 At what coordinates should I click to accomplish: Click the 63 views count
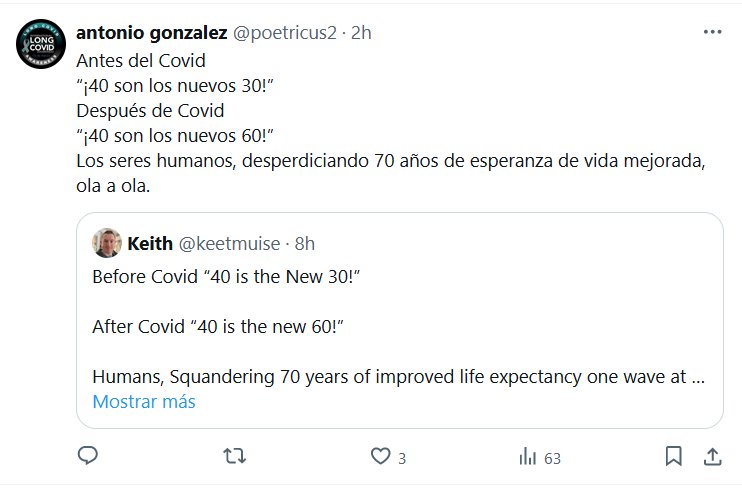pos(552,458)
